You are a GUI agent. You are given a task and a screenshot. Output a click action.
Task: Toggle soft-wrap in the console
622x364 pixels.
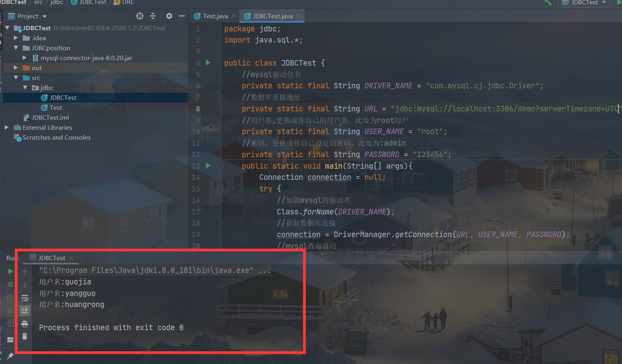point(25,298)
